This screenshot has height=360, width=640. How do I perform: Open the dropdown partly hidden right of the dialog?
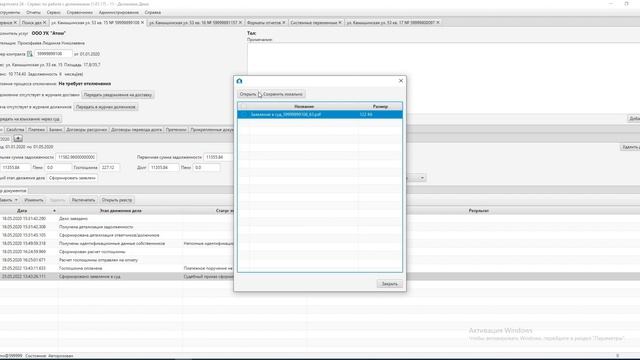click(x=422, y=178)
